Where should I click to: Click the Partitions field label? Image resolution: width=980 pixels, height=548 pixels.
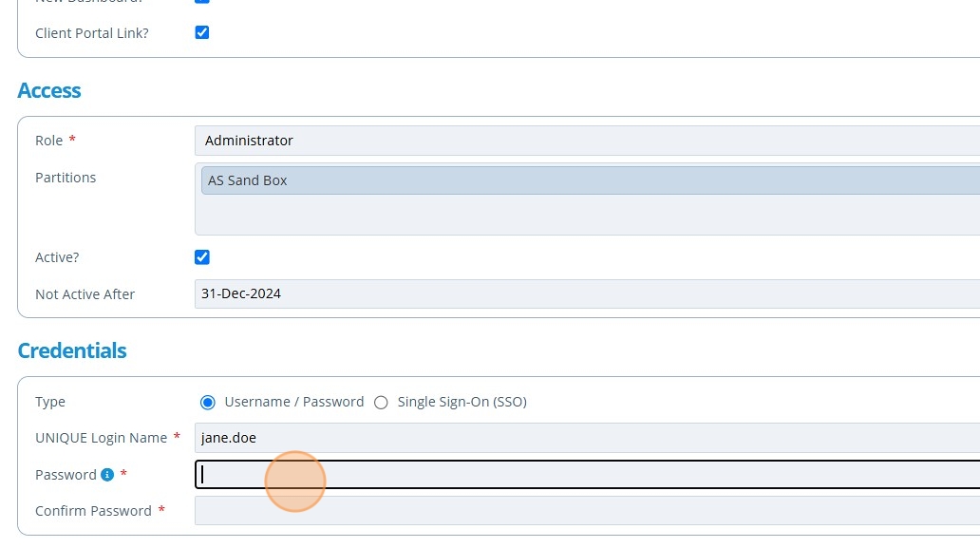click(x=66, y=178)
